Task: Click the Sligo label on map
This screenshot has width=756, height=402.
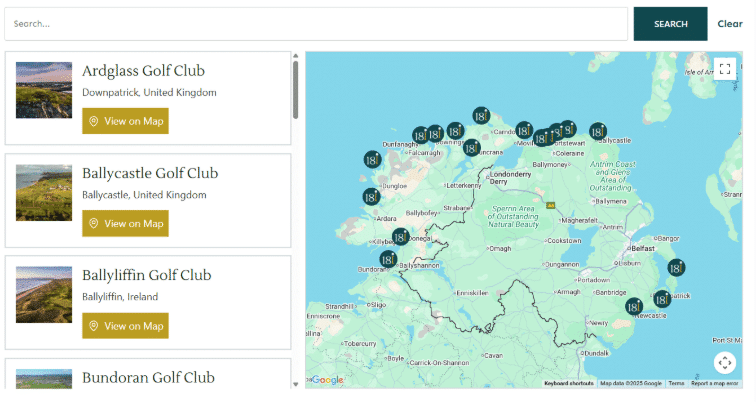Action: pos(378,305)
